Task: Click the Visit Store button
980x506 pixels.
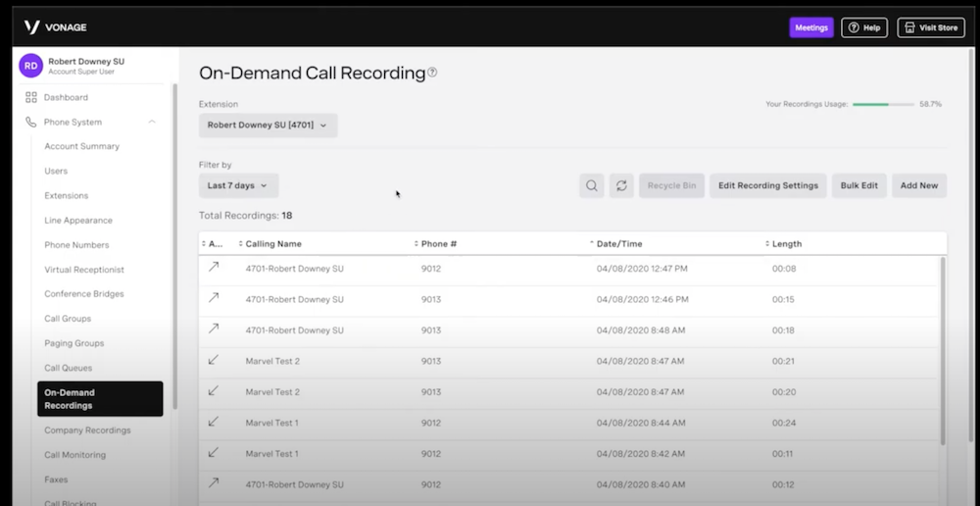Action: (931, 27)
